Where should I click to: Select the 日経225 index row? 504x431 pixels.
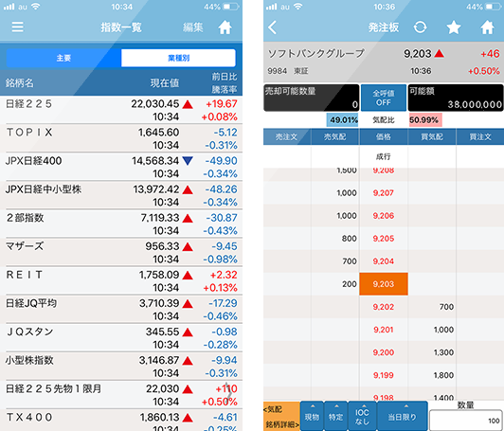coord(121,110)
